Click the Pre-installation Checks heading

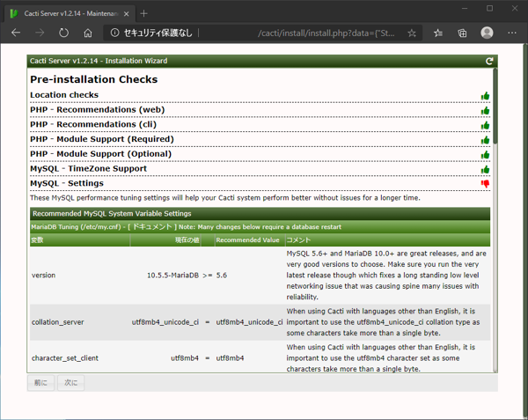point(94,79)
